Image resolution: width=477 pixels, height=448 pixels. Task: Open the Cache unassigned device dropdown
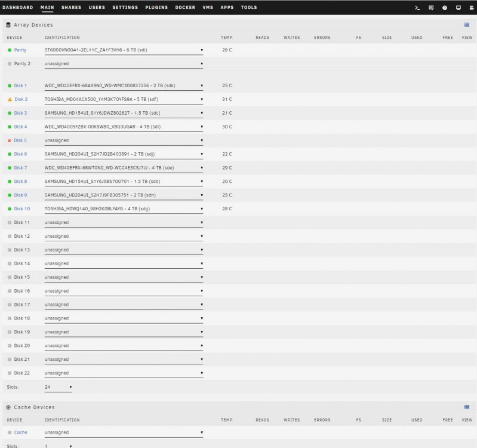(x=124, y=433)
